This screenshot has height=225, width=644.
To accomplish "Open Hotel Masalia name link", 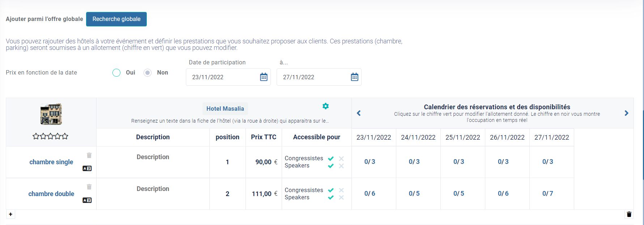I will pyautogui.click(x=225, y=109).
